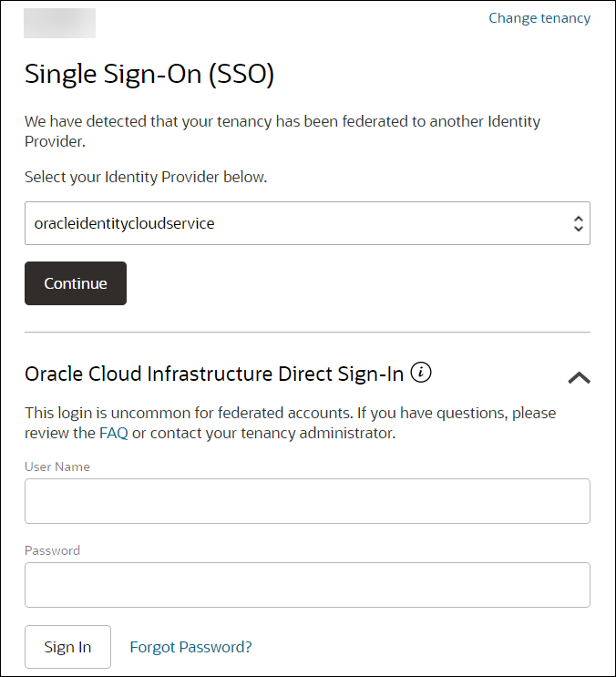
Task: Click the Sign In button
Action: [67, 647]
